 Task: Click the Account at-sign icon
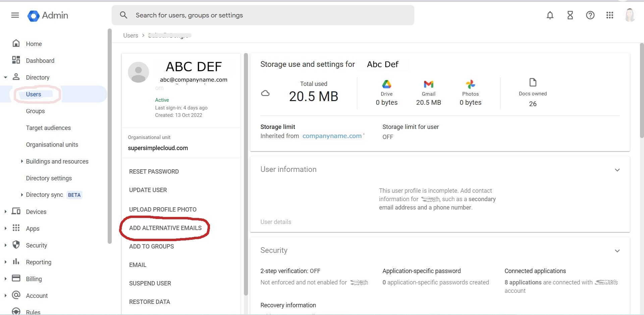pos(16,295)
